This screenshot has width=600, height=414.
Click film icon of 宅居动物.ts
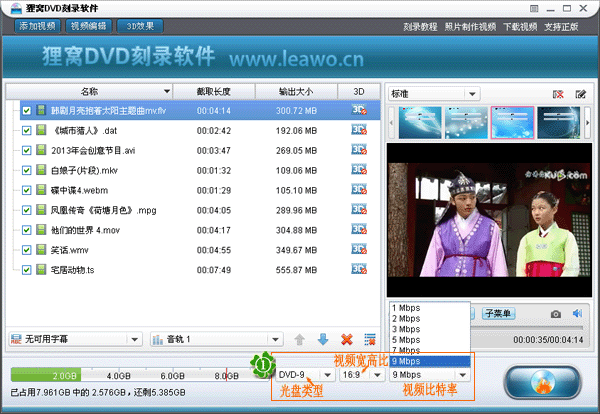tap(41, 269)
